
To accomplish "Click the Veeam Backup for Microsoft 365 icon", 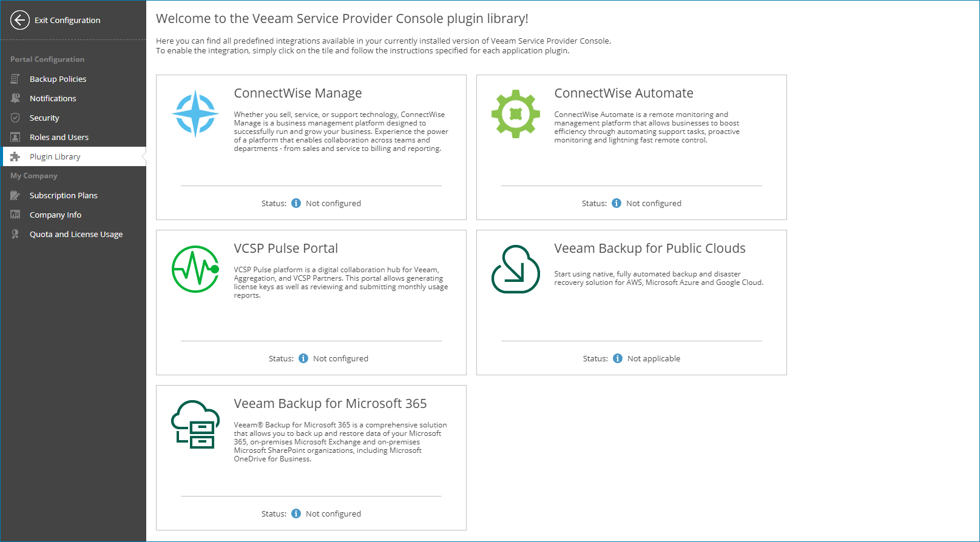I will 195,424.
